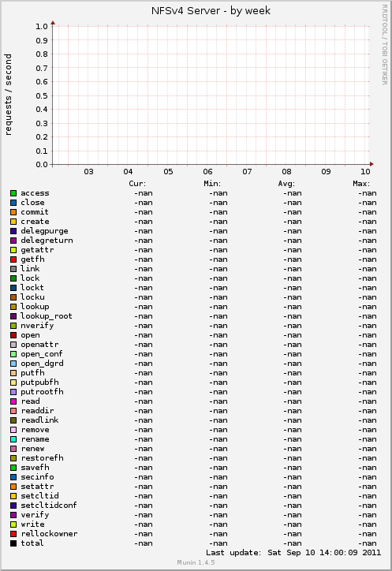Click the cyan swatch beside rename
The image size is (392, 571).
[x=13, y=439]
